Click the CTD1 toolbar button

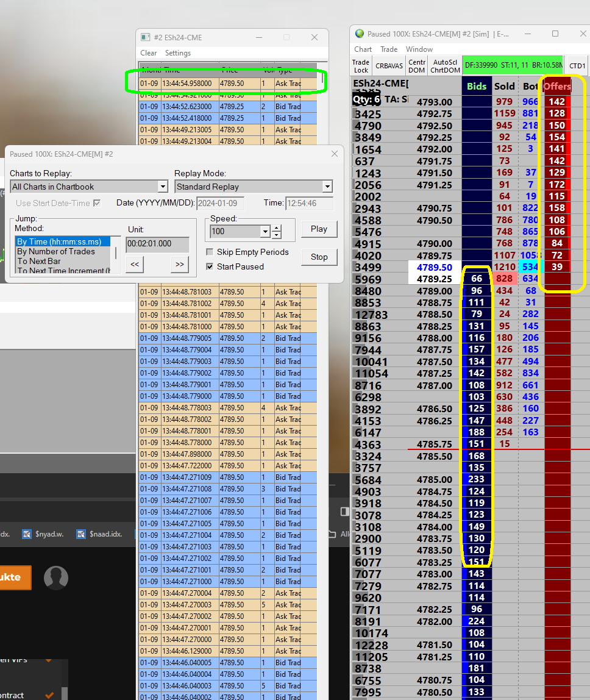[577, 66]
